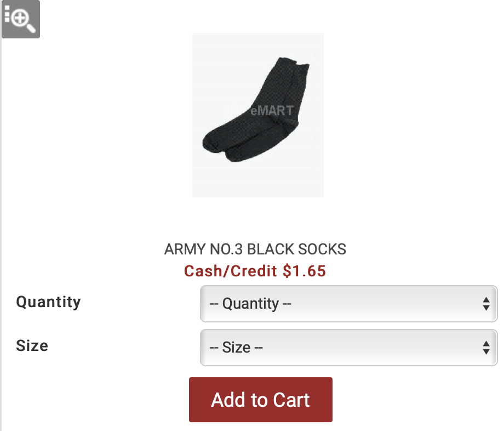The height and width of the screenshot is (431, 504).
Task: Click the Cash/Credit $1.65 price text
Action: click(255, 271)
